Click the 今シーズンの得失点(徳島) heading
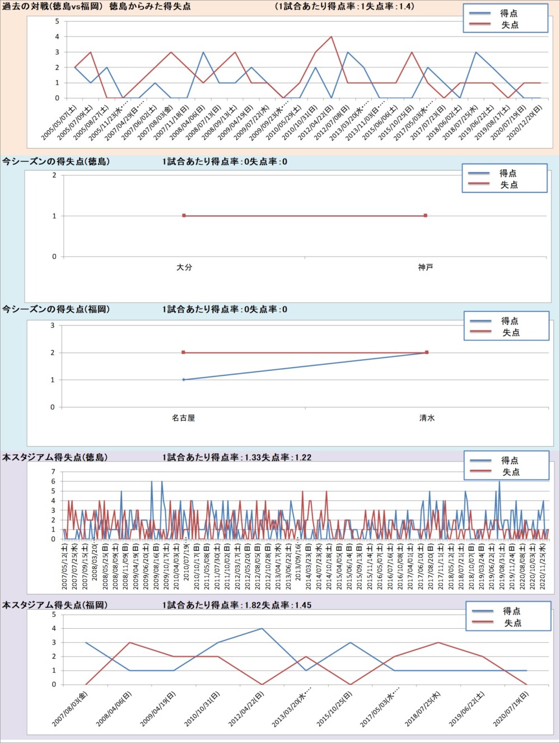The height and width of the screenshot is (743, 560). pyautogui.click(x=56, y=161)
